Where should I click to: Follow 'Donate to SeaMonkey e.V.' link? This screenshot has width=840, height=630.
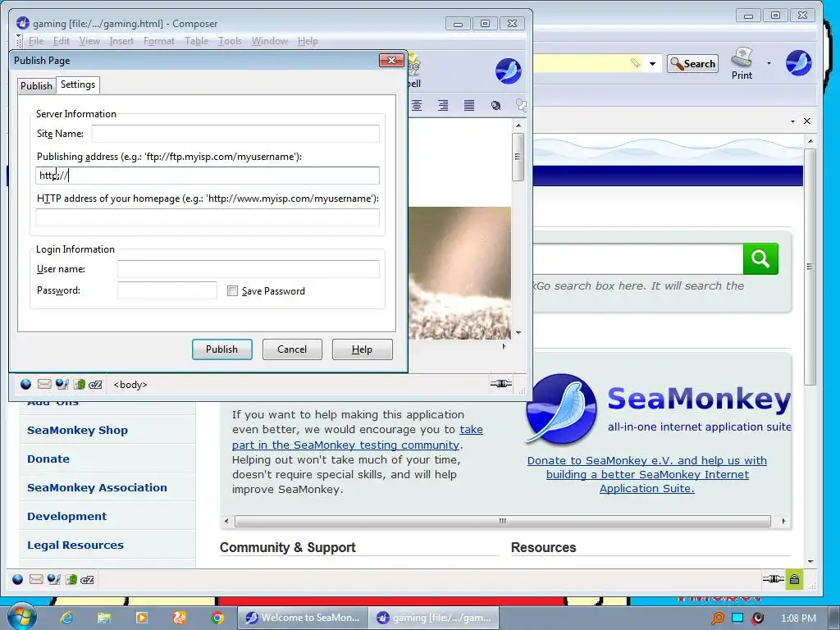click(647, 474)
